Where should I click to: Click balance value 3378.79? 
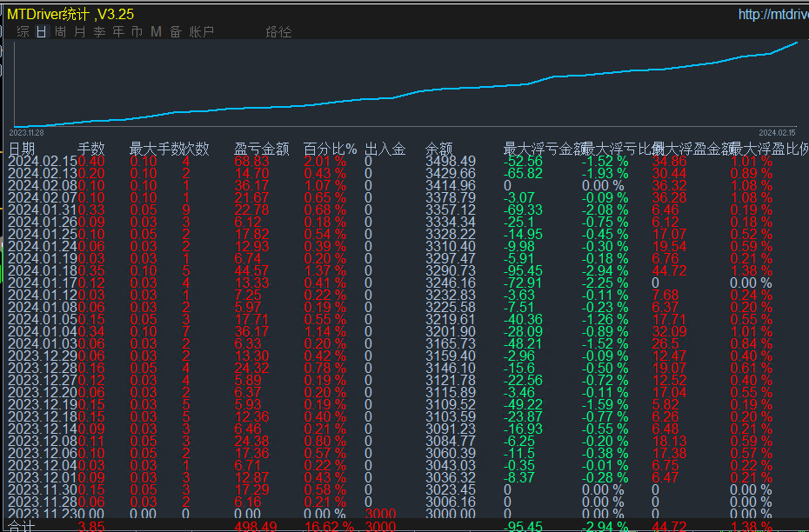450,198
